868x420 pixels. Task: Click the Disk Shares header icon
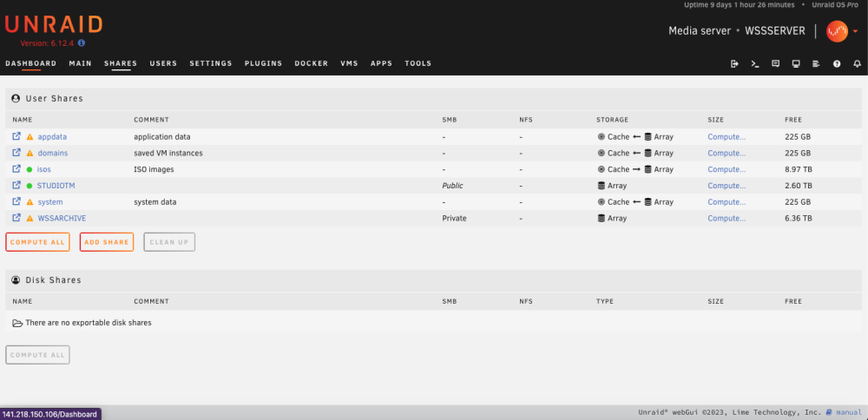click(16, 280)
